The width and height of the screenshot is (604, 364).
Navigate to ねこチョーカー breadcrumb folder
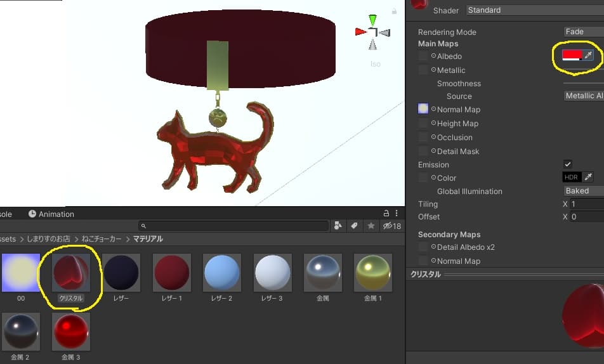point(101,239)
